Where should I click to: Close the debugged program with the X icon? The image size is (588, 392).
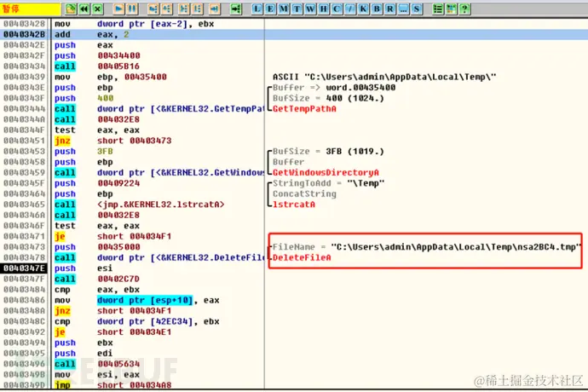[97, 9]
